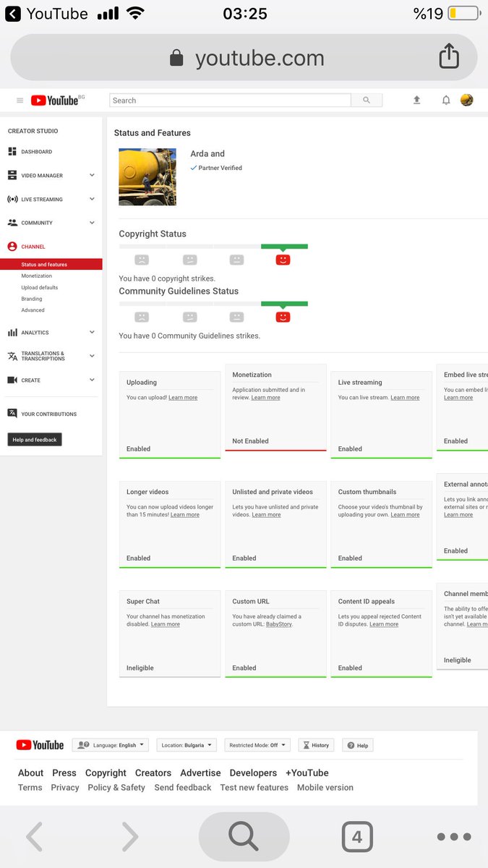The width and height of the screenshot is (488, 868).
Task: Open the notifications bell
Action: click(x=446, y=101)
